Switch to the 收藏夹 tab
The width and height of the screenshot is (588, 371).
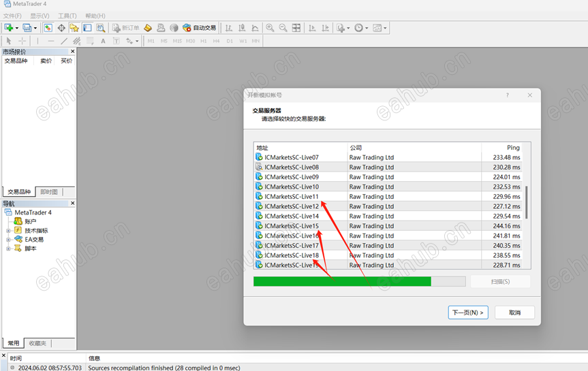pyautogui.click(x=37, y=343)
